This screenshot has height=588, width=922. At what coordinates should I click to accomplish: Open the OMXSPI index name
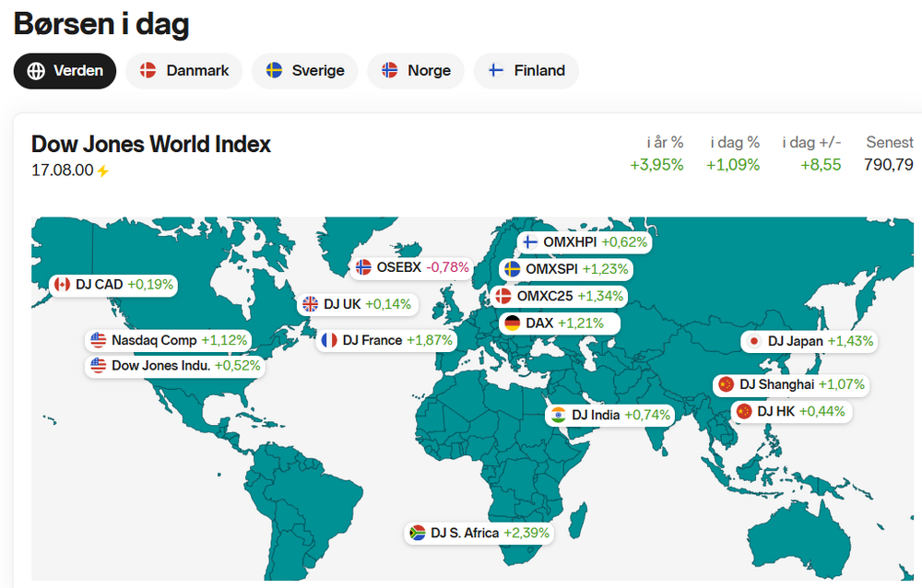[x=551, y=269]
